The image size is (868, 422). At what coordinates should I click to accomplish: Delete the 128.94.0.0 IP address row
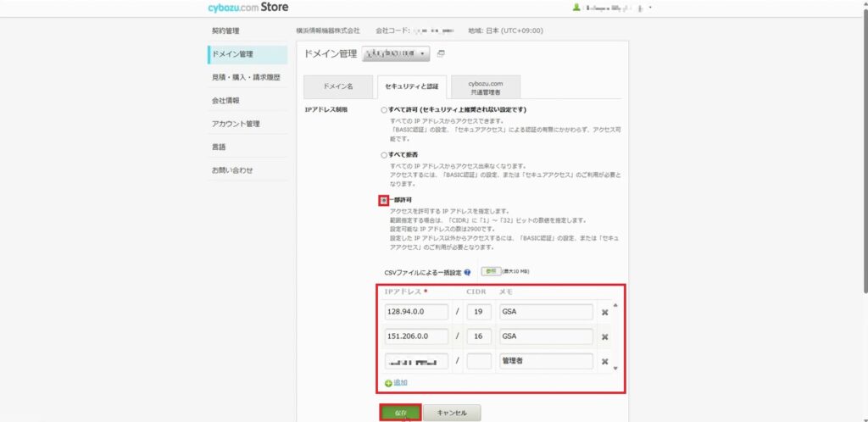[x=604, y=312]
